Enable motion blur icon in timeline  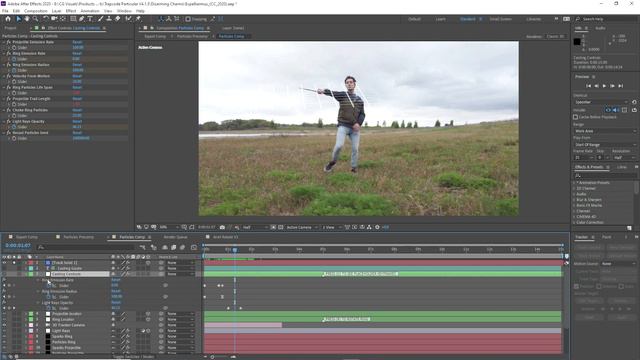tap(182, 247)
